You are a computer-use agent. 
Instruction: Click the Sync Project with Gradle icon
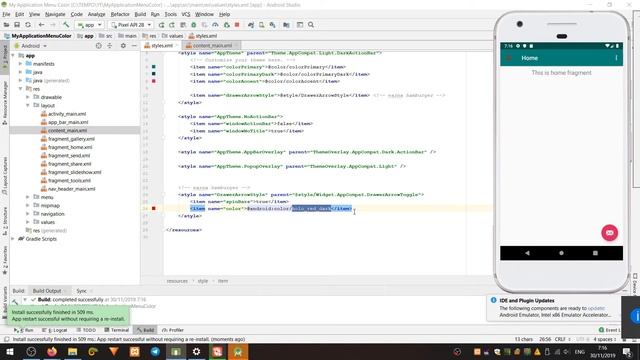coord(251,25)
